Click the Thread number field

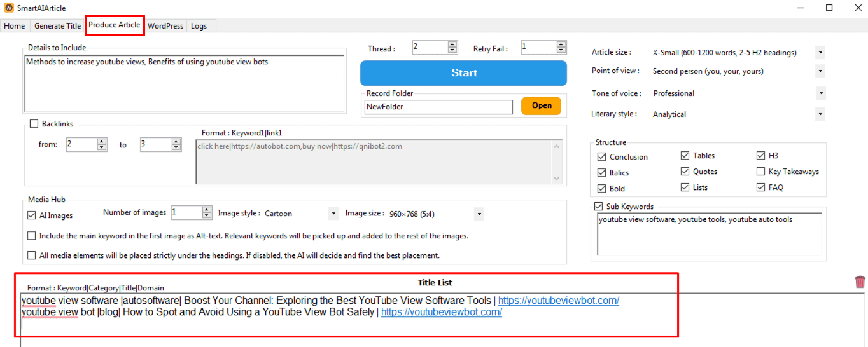coord(430,47)
